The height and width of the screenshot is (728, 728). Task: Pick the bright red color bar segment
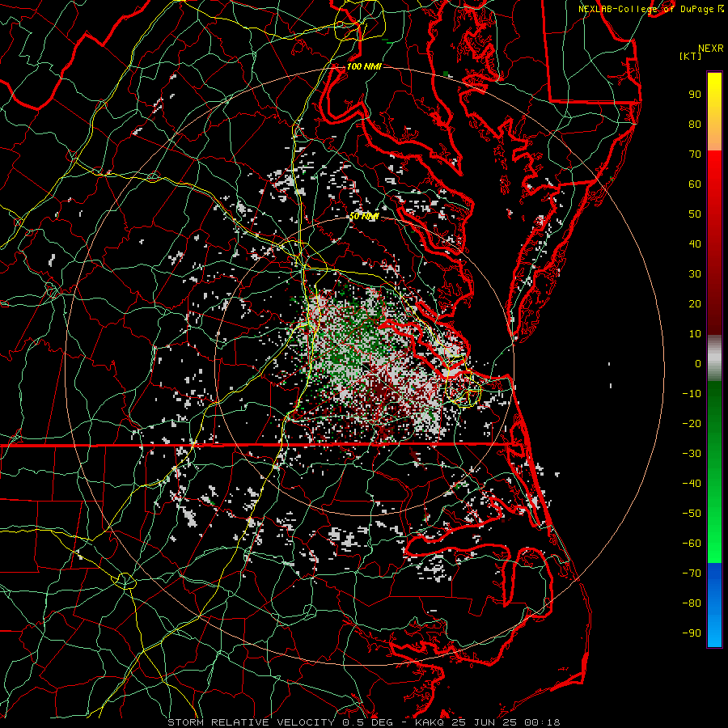(x=714, y=170)
